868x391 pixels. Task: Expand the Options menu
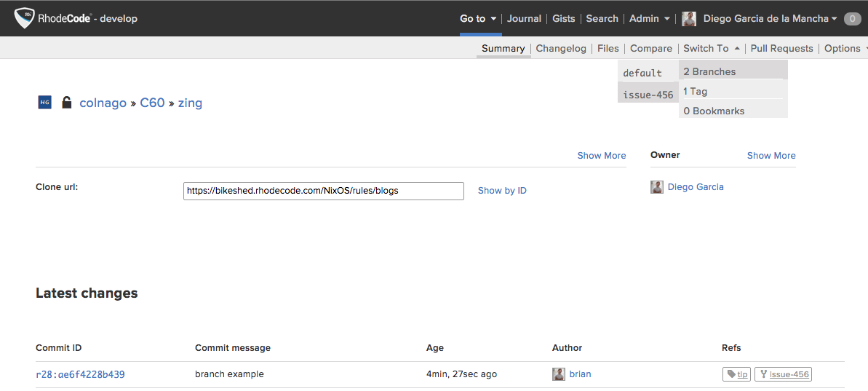point(845,49)
